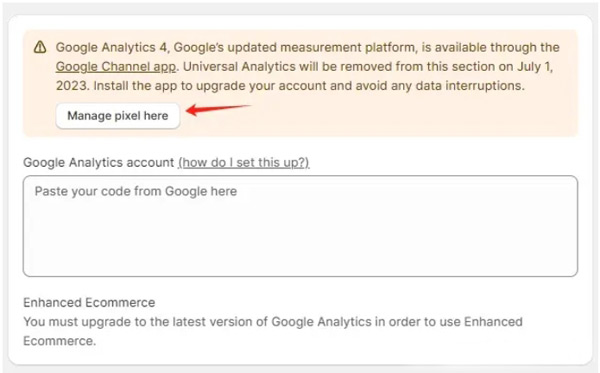Click the Google Analytics account label
This screenshot has height=373, width=600.
click(x=99, y=163)
